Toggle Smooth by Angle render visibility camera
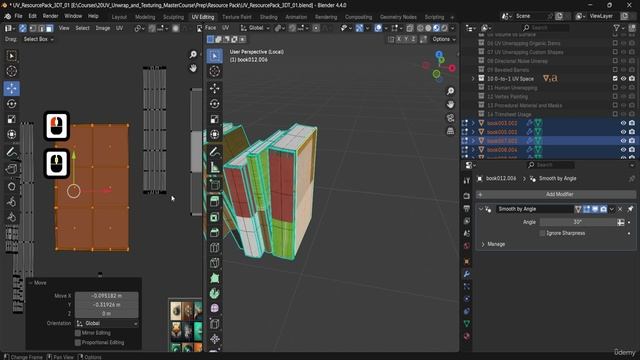 (603, 209)
